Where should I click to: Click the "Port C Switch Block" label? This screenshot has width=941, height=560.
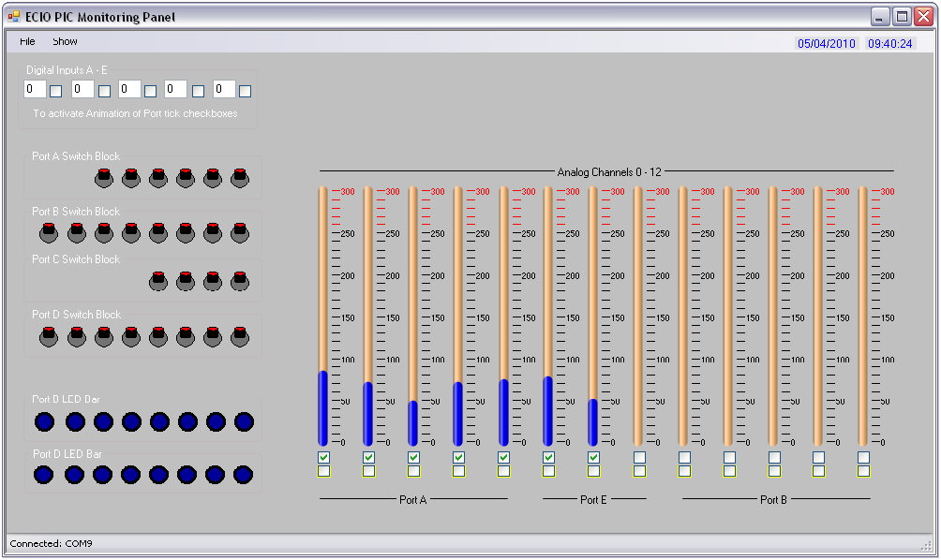coord(76,259)
